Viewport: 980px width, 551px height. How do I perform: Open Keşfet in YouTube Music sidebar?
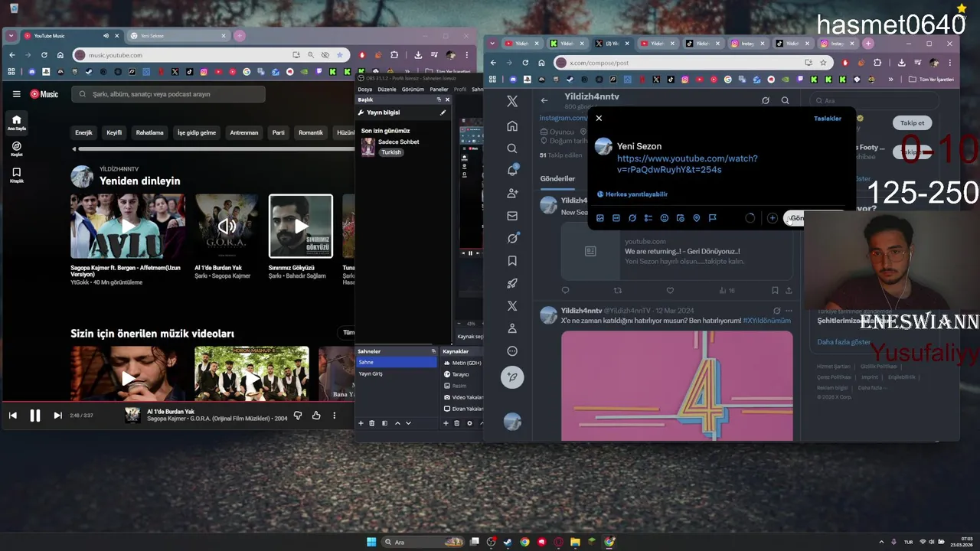pyautogui.click(x=16, y=148)
